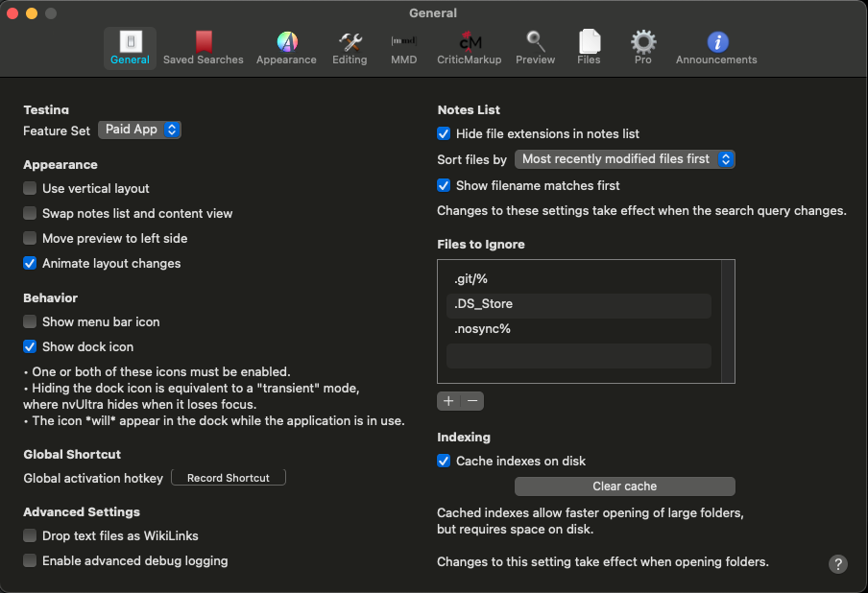The height and width of the screenshot is (593, 868).
Task: Turn on Show menu bar icon
Action: coord(31,322)
